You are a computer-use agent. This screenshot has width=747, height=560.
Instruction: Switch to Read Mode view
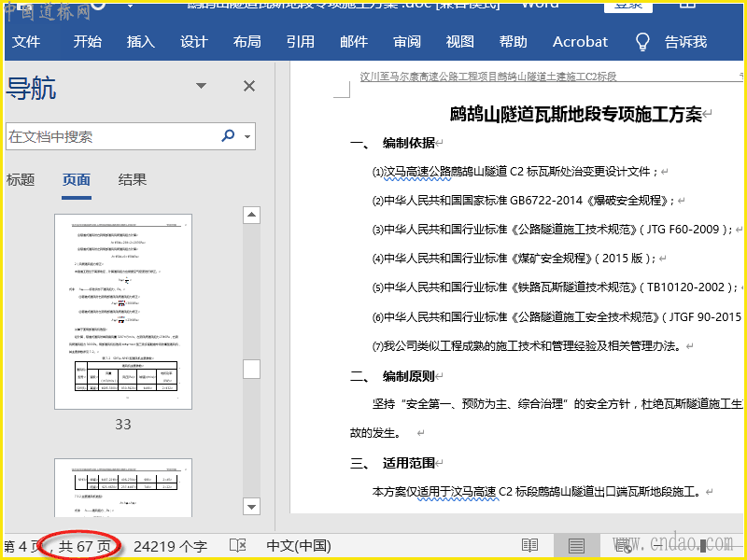pyautogui.click(x=530, y=546)
